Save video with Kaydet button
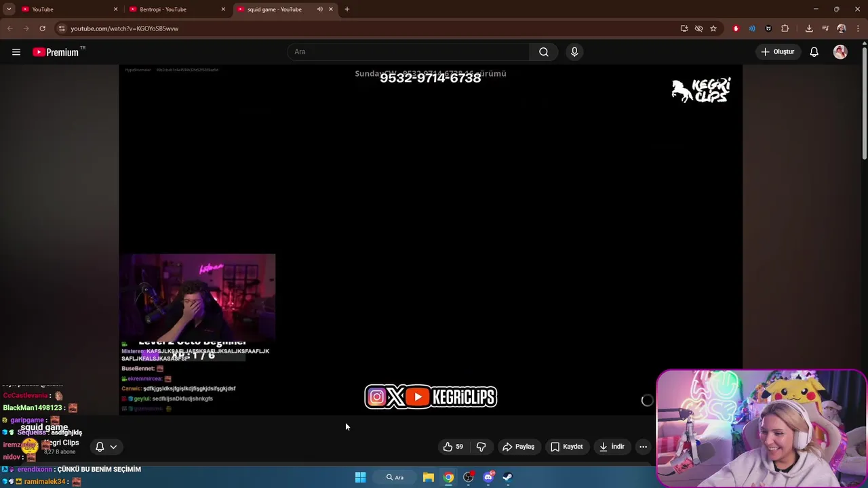Viewport: 868px width, 488px height. pos(567,447)
